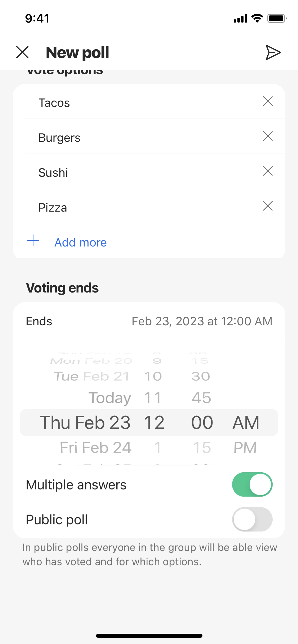Select Fri Feb 24 in date picker
Image resolution: width=298 pixels, height=644 pixels.
pos(95,447)
